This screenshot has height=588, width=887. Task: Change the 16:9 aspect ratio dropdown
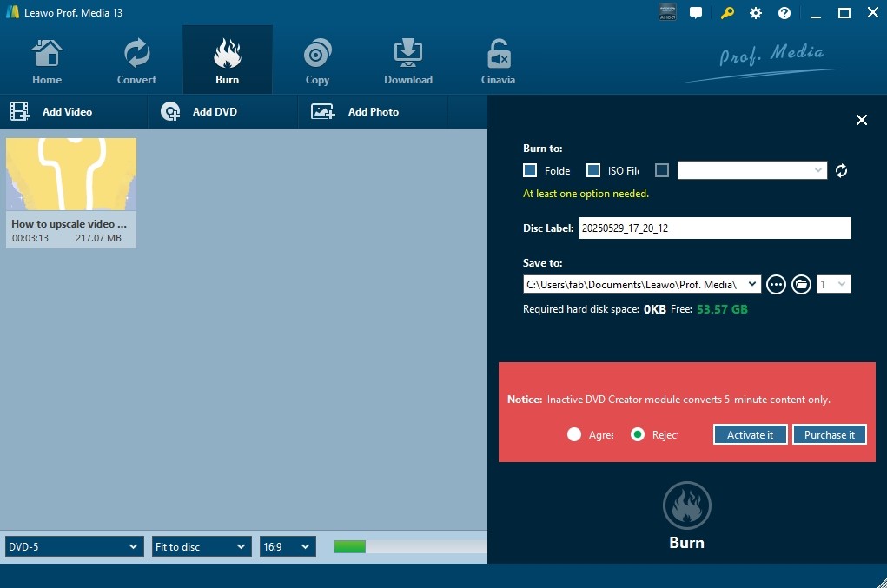pyautogui.click(x=287, y=546)
